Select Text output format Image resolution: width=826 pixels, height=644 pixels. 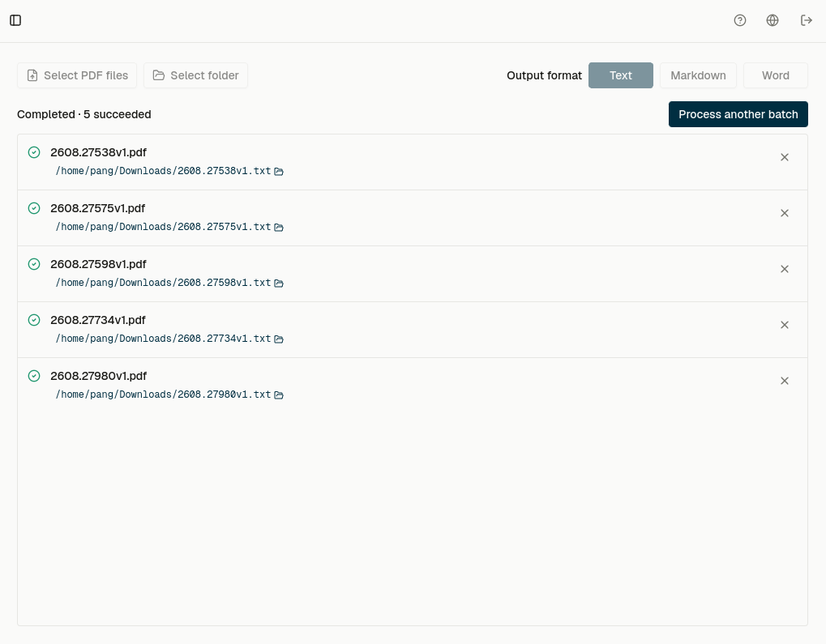[621, 75]
